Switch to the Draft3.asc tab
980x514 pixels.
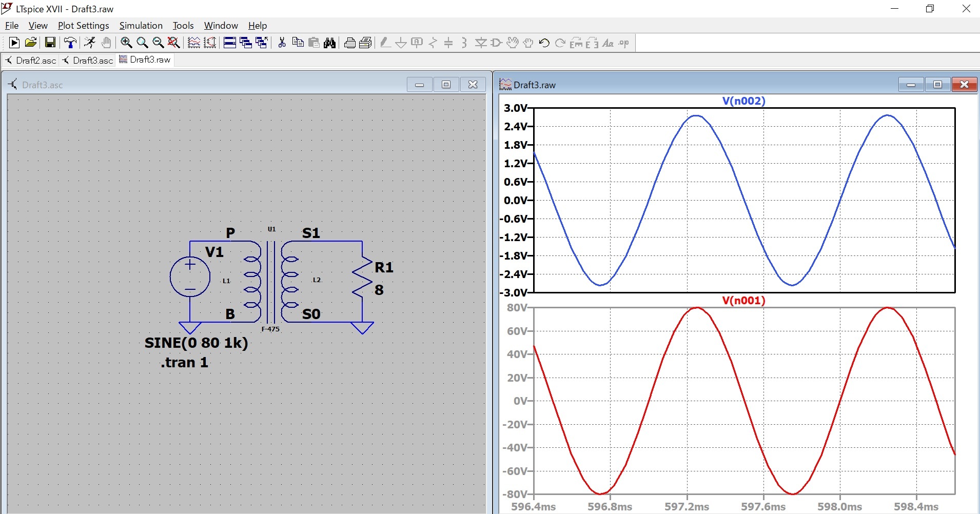(88, 61)
